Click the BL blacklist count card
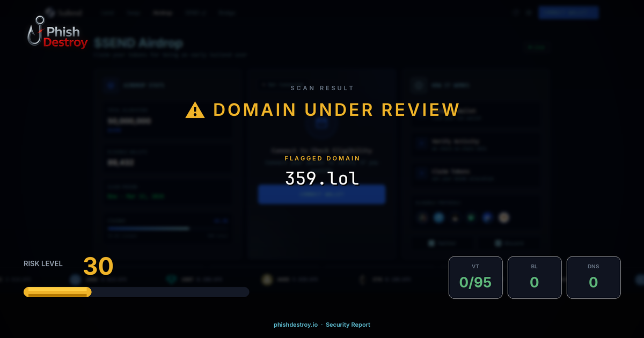 (x=535, y=277)
